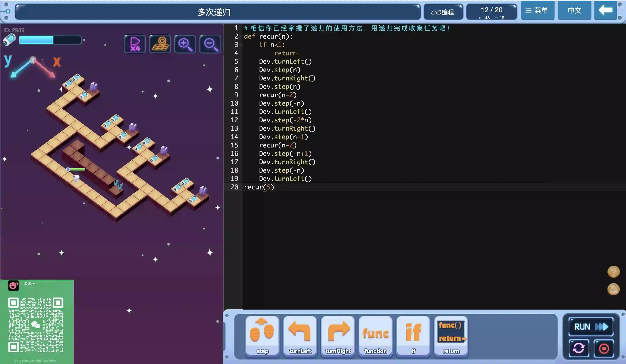The width and height of the screenshot is (626, 364).
Task: Switch language with 中文 button
Action: coord(574,10)
